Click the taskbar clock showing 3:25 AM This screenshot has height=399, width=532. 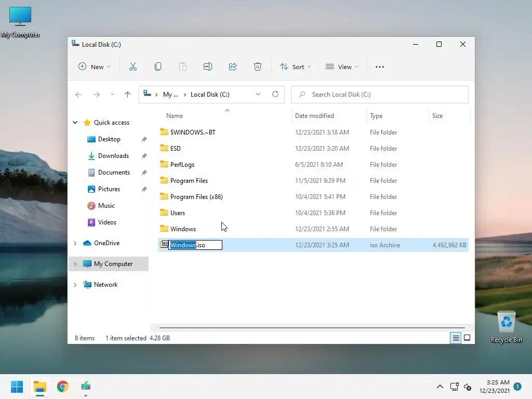(495, 387)
